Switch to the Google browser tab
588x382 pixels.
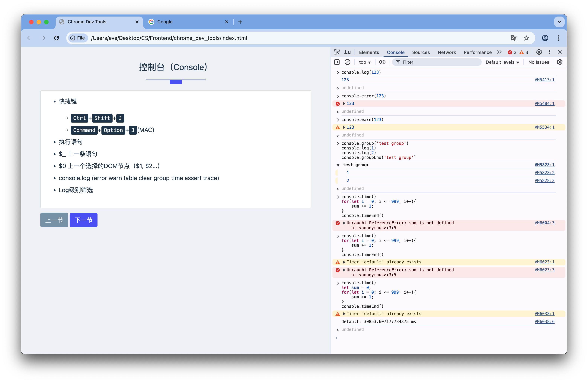[x=165, y=22]
